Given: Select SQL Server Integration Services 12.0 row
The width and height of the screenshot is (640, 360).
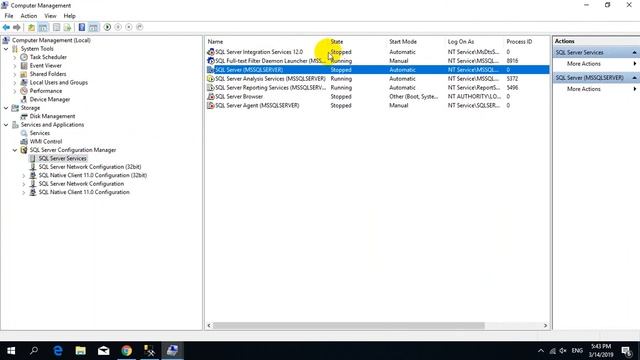Looking at the screenshot, I should [378, 52].
